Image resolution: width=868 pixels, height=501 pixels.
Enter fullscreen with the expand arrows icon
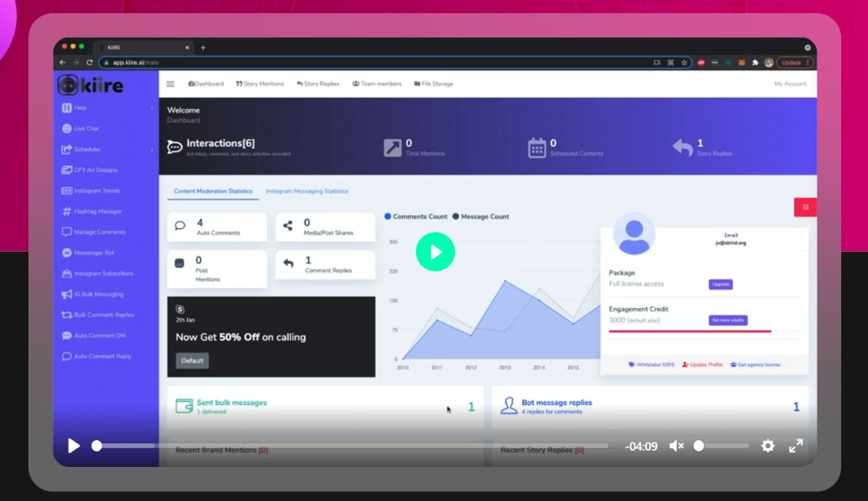796,446
